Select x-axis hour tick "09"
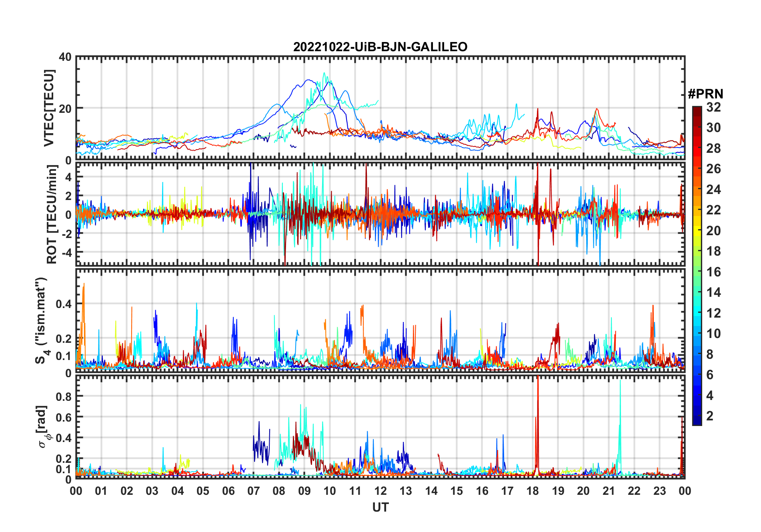Viewport: 761px width, 532px height. [x=304, y=491]
